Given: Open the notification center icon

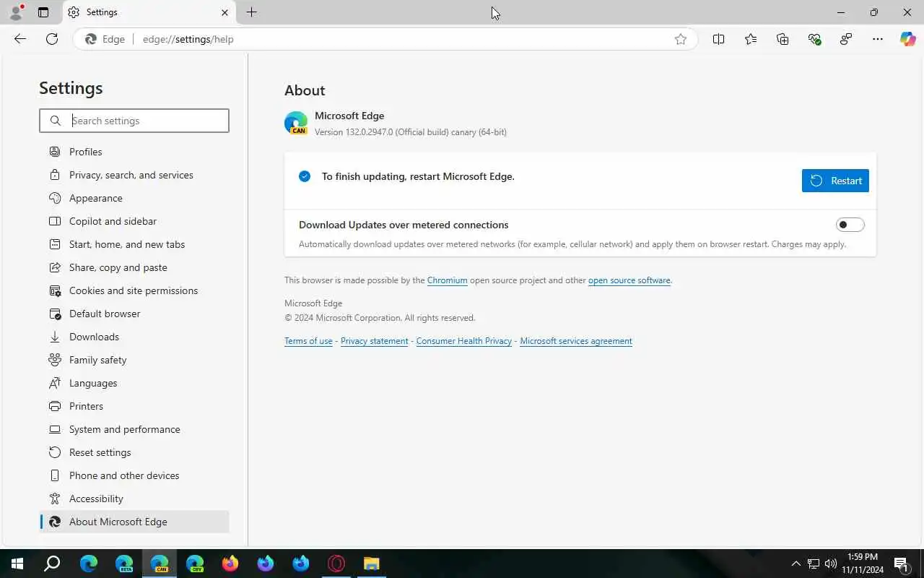Looking at the screenshot, I should tap(901, 564).
